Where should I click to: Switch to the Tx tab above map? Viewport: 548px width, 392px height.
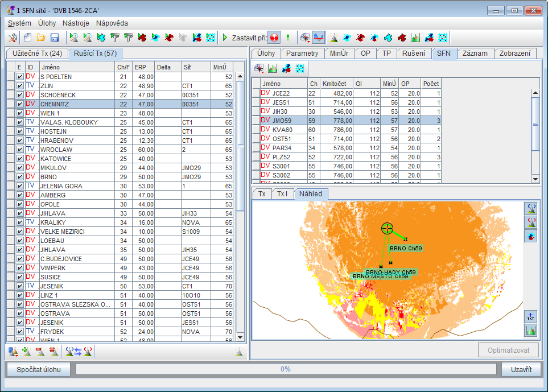click(x=262, y=194)
